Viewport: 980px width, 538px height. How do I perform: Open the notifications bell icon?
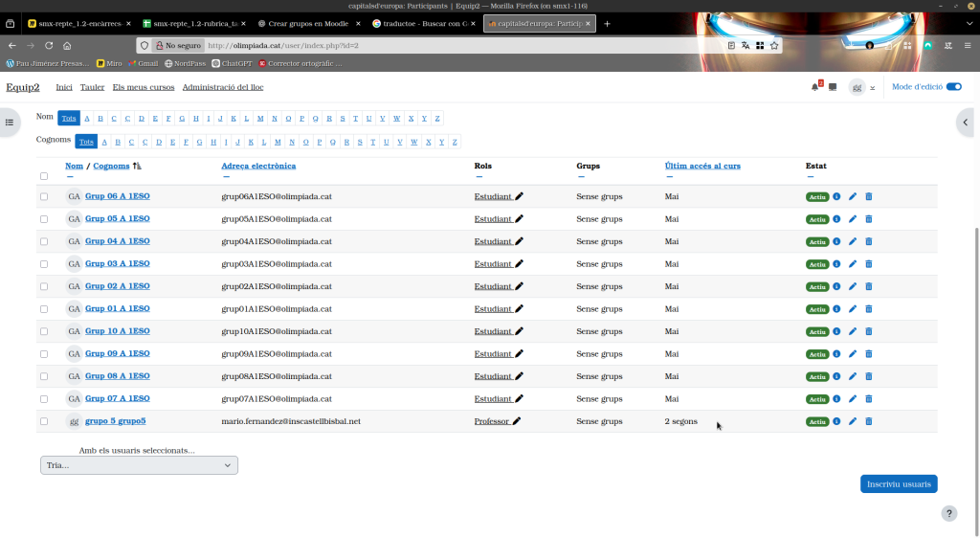[815, 87]
